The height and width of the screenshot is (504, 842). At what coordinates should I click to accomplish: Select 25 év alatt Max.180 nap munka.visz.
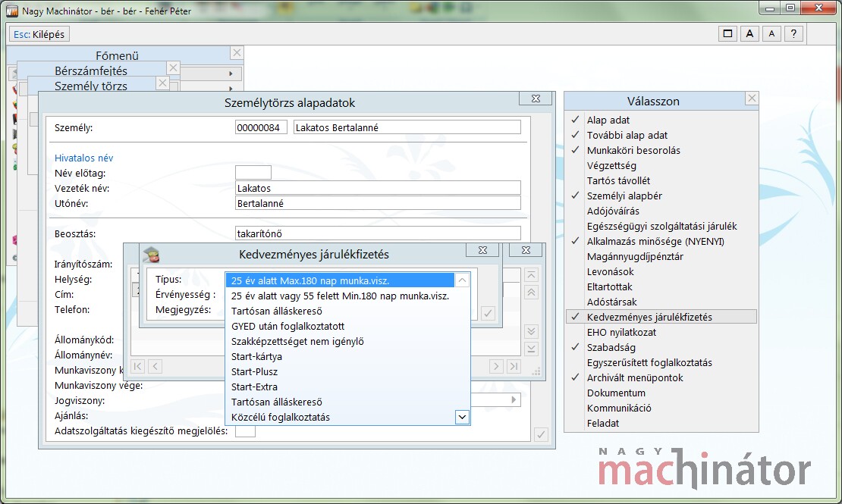340,280
